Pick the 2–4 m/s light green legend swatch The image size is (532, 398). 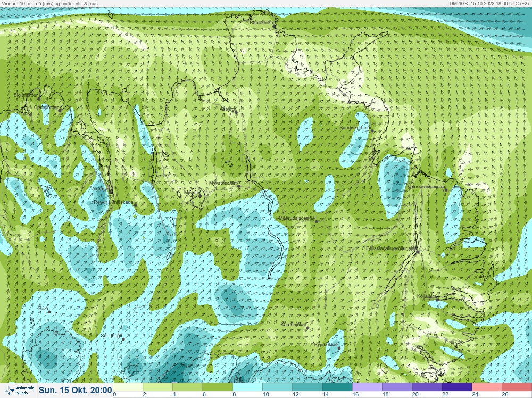pos(158,387)
